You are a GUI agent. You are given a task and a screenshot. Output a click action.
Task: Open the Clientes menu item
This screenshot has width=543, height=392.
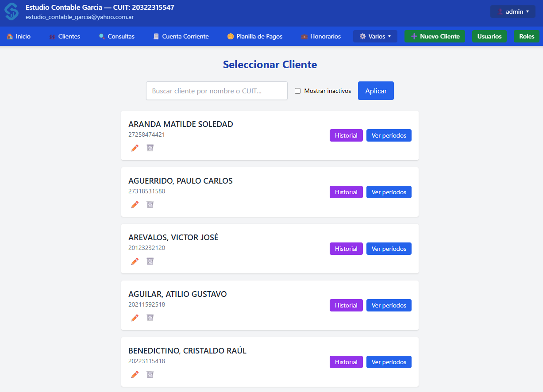65,36
